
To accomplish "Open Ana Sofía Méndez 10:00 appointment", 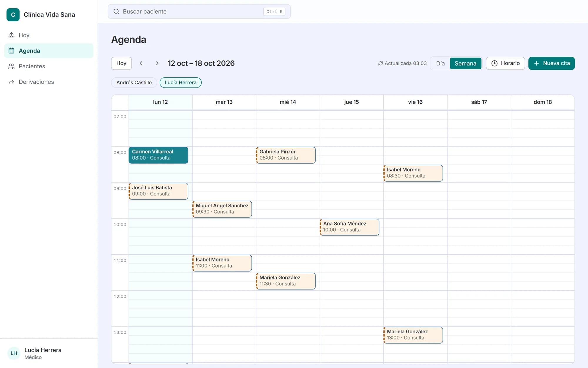I will pos(350,227).
